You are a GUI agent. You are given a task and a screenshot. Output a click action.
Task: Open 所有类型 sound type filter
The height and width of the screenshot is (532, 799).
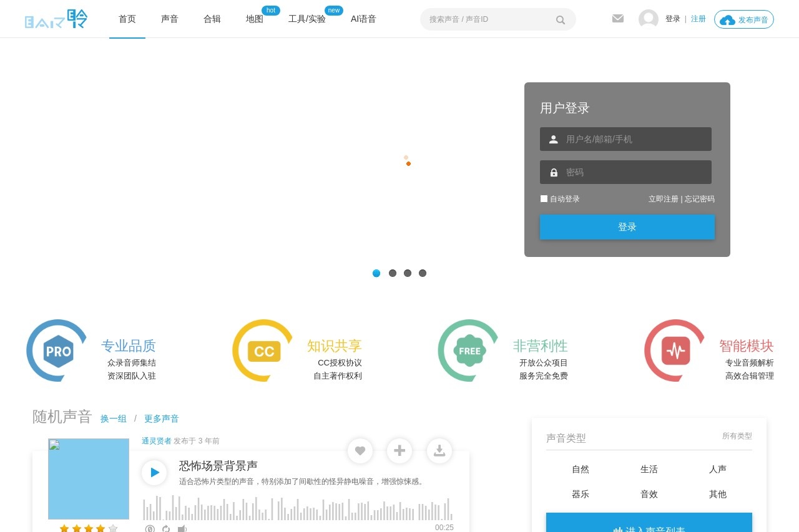(737, 436)
